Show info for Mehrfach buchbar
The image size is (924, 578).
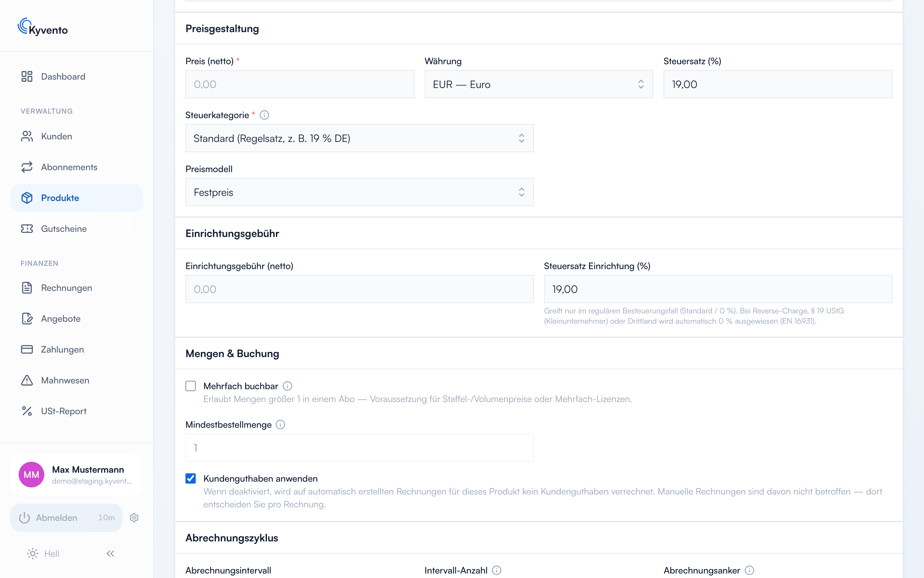click(x=287, y=386)
